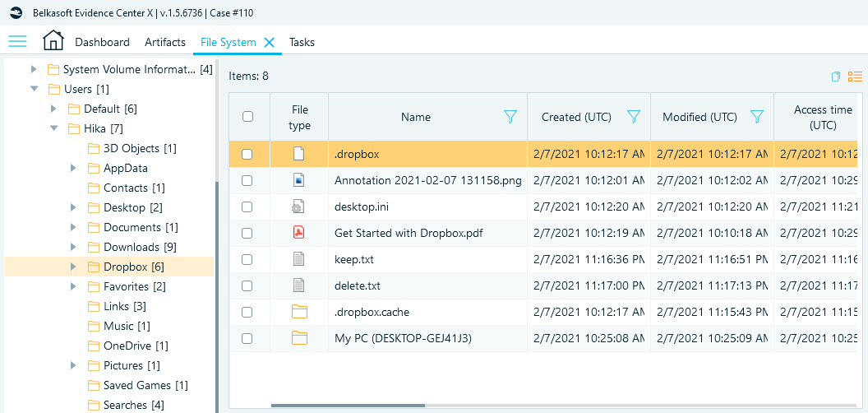This screenshot has height=413, width=868.
Task: Select Contacts [1] in tree
Action: pos(135,188)
